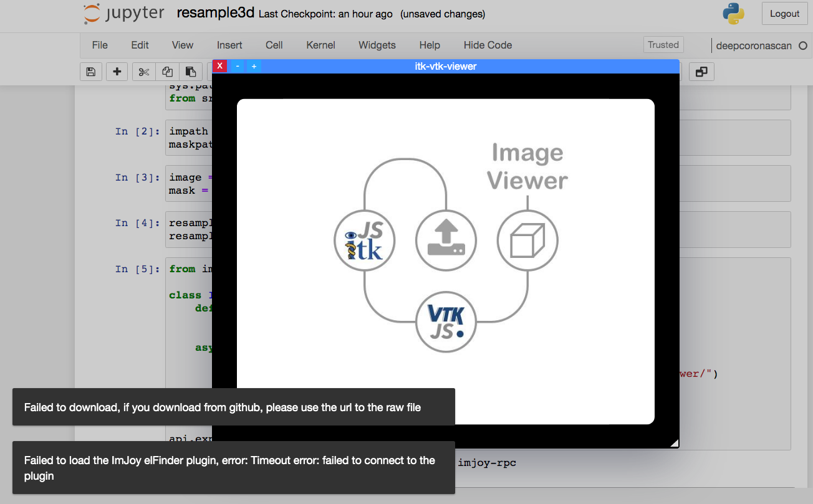
Task: Click the Save notebook floppy icon
Action: tap(91, 72)
